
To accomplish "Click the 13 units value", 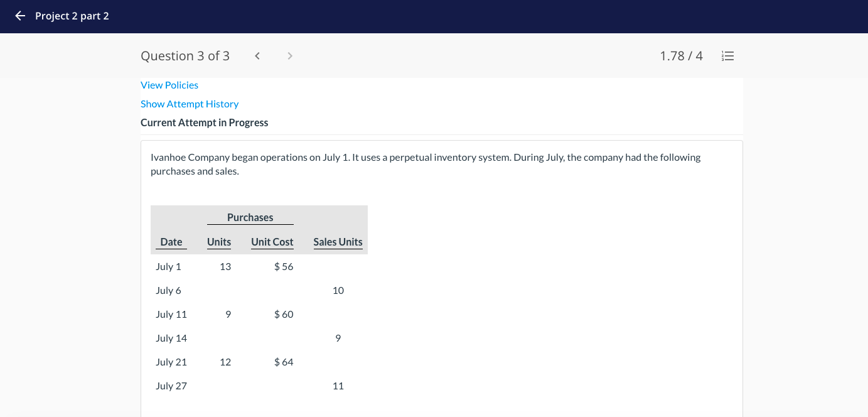I will pyautogui.click(x=225, y=266).
